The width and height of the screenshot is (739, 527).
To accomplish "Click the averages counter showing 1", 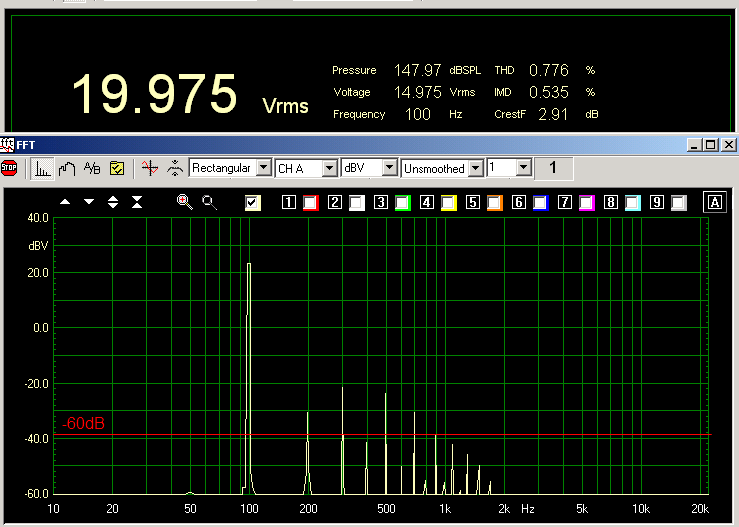I will pos(553,168).
